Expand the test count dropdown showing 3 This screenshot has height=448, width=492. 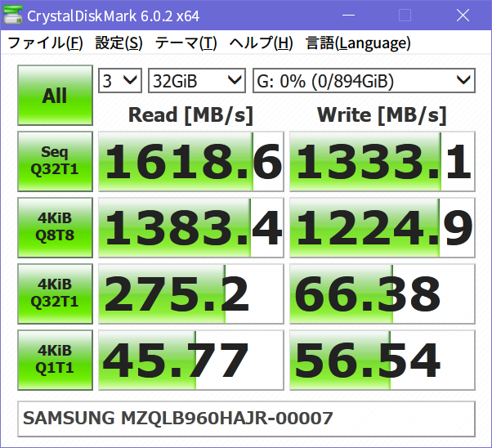pos(120,80)
